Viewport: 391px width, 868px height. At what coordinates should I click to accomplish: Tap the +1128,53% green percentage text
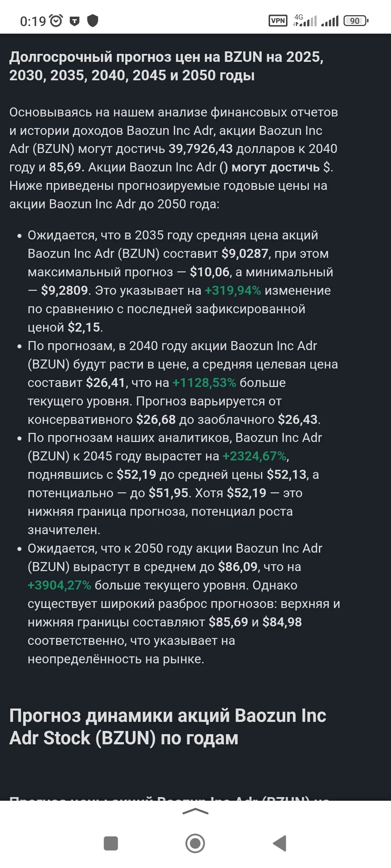pyautogui.click(x=205, y=383)
